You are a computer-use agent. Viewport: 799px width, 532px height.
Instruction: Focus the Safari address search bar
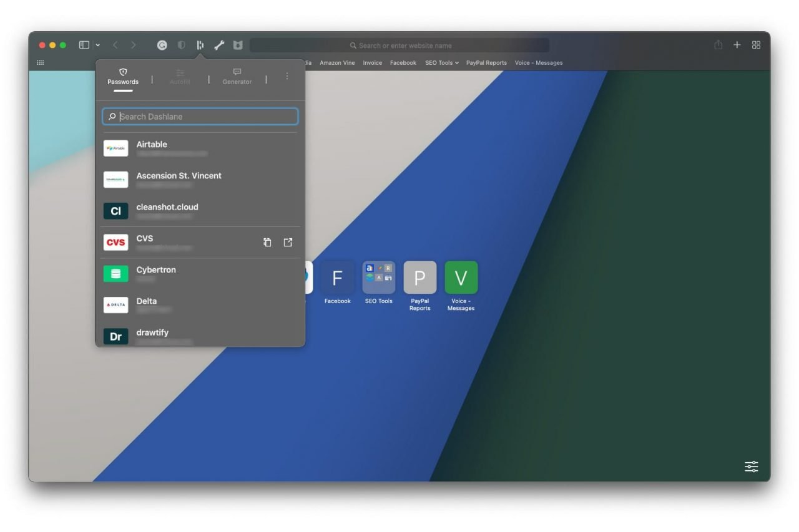coord(399,46)
